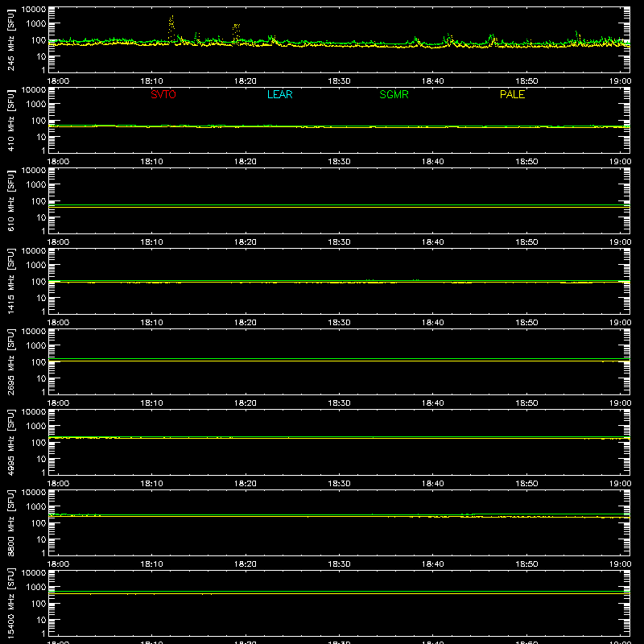Click the 19:00 label below the 2695 MHz plot
Image resolution: width=644 pixels, height=644 pixels.
[620, 403]
